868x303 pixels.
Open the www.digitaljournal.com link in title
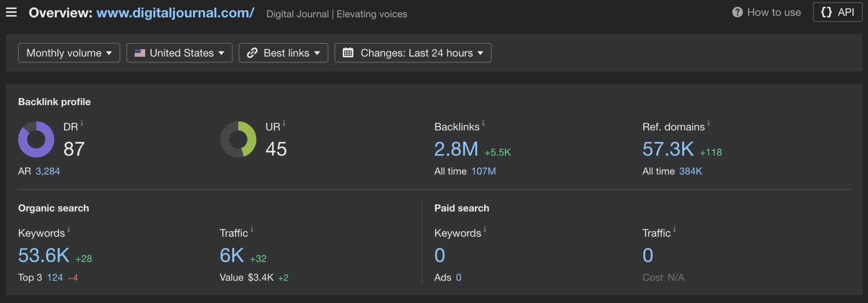(175, 13)
